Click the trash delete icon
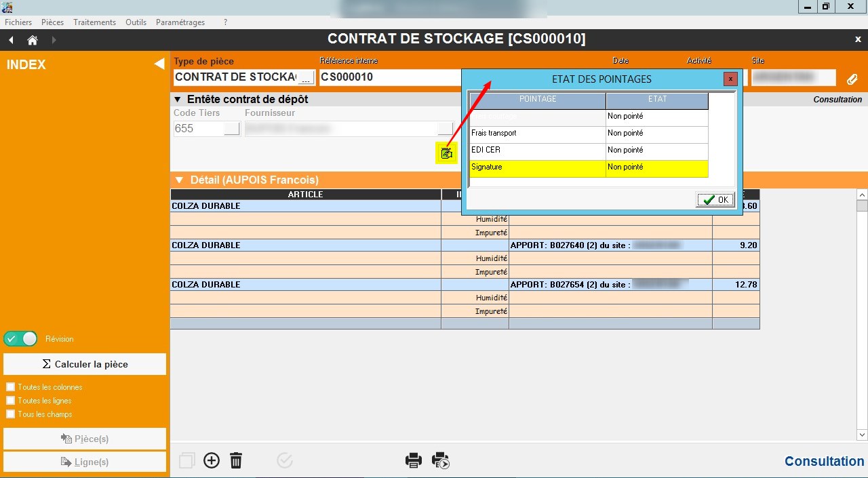The width and height of the screenshot is (868, 478). (x=236, y=461)
